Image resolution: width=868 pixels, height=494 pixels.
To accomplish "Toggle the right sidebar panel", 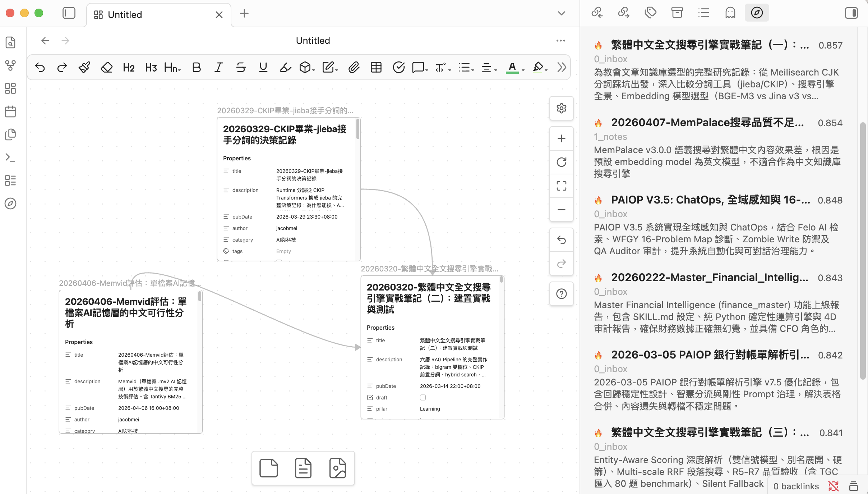I will point(851,13).
